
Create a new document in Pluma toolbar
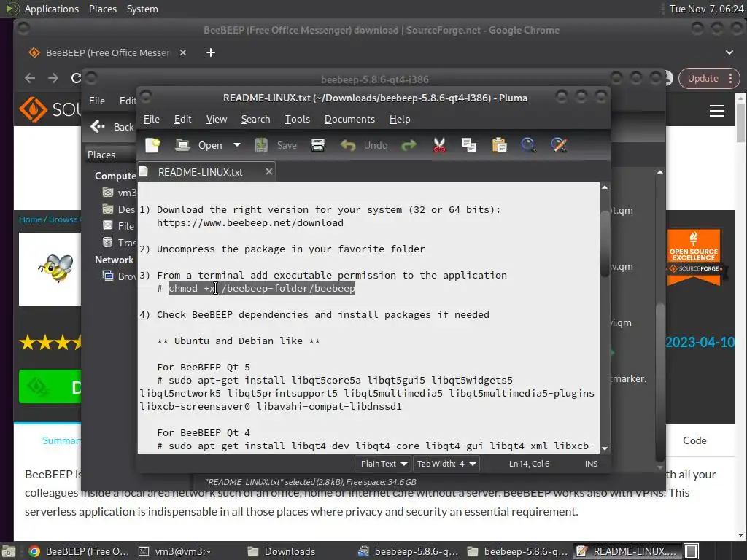tap(153, 145)
